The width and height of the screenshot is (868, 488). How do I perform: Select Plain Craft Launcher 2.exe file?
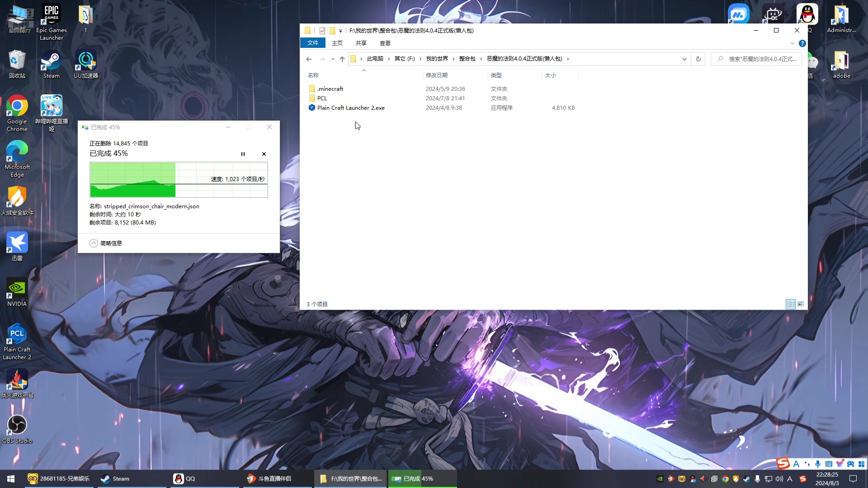pyautogui.click(x=351, y=108)
